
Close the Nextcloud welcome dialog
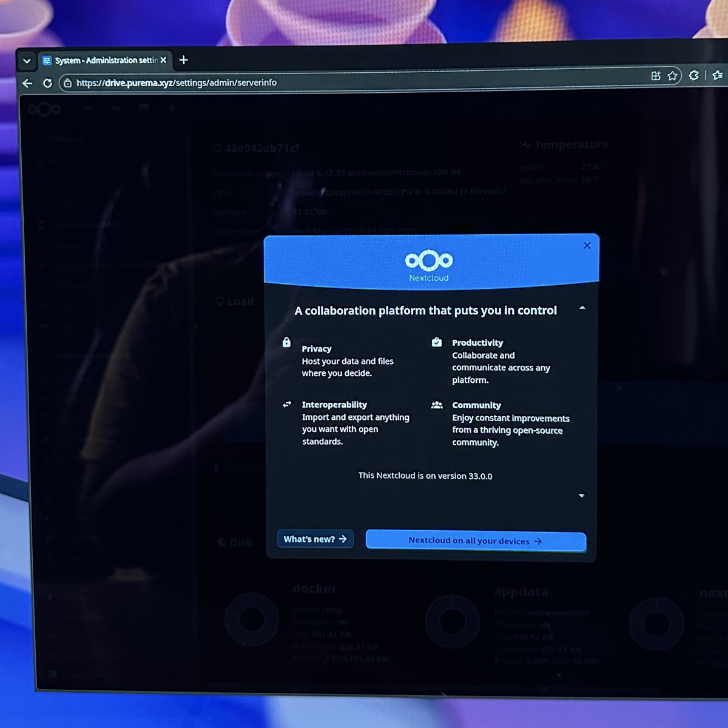click(587, 245)
